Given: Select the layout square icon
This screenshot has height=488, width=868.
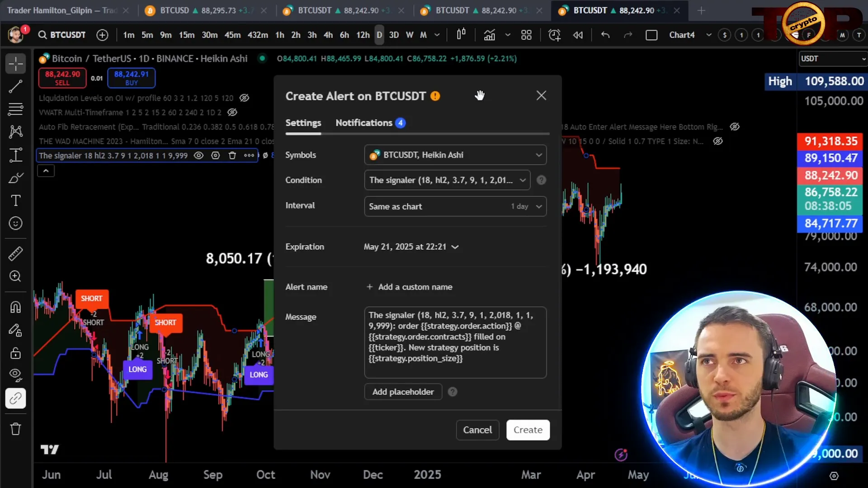Looking at the screenshot, I should (x=651, y=35).
